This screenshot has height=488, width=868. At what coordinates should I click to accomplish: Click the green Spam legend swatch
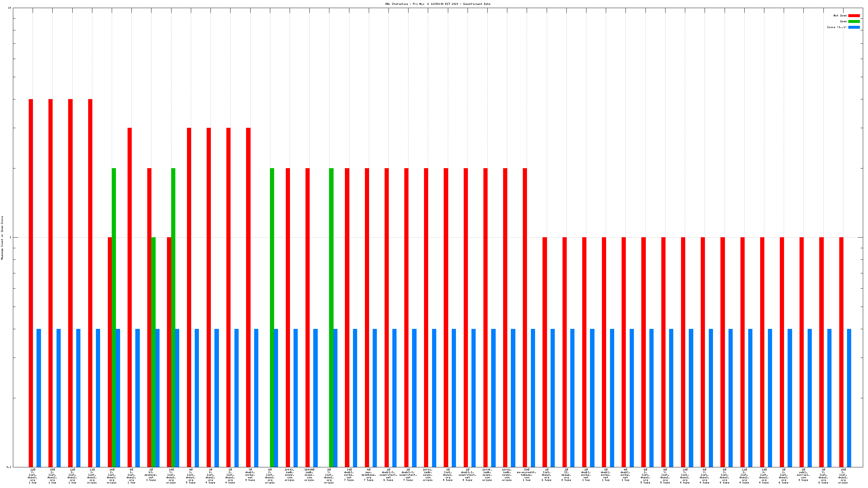pyautogui.click(x=854, y=21)
